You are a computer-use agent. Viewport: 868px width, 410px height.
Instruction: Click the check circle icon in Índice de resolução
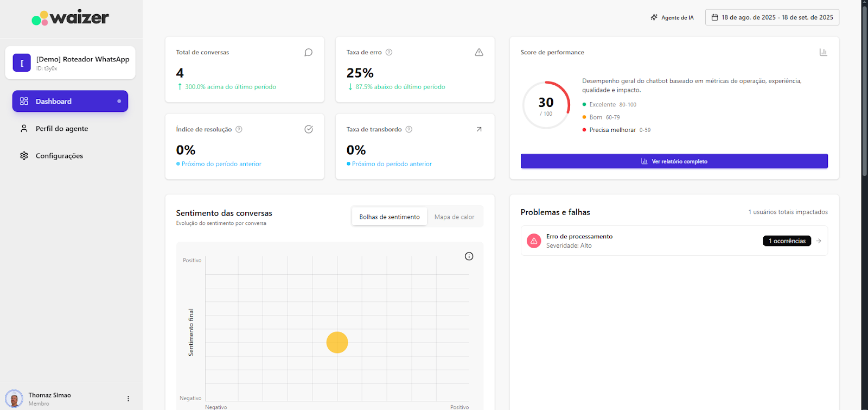(309, 129)
